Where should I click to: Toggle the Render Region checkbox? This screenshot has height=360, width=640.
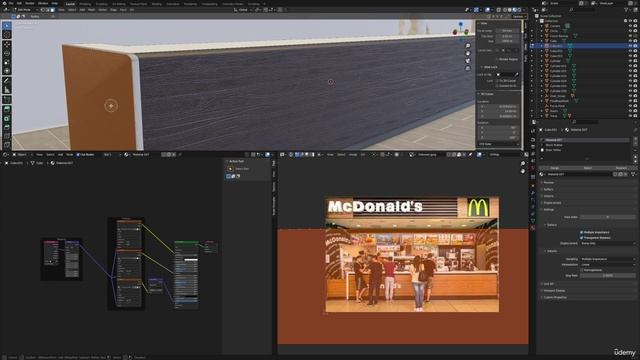click(497, 59)
